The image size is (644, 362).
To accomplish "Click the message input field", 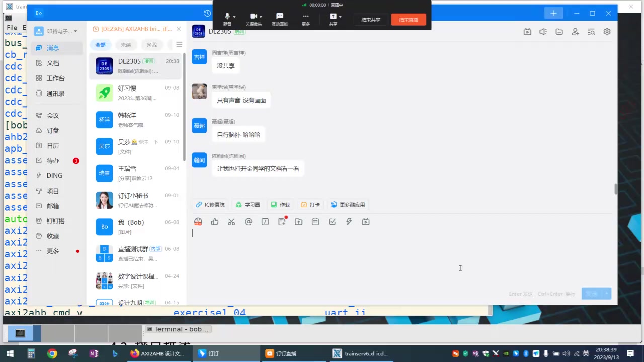I will 401,256.
